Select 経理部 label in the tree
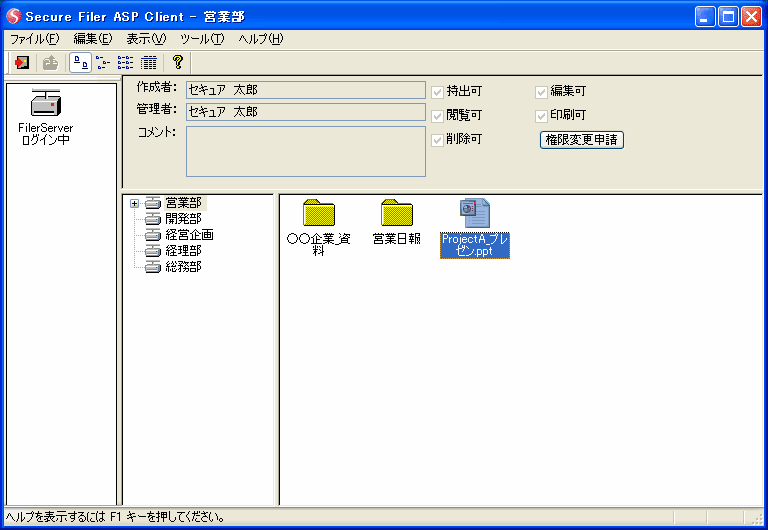 (184, 251)
